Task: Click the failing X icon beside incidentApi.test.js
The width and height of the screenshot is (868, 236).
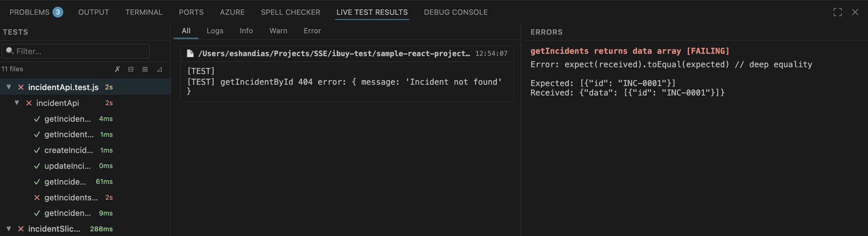Action: pyautogui.click(x=21, y=87)
